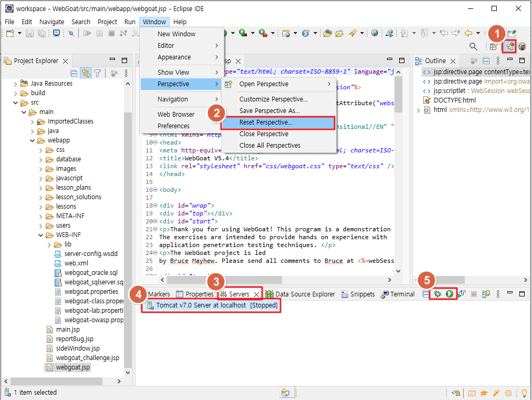Switch to the Data Source Explorer tab
The width and height of the screenshot is (532, 400).
click(x=300, y=294)
